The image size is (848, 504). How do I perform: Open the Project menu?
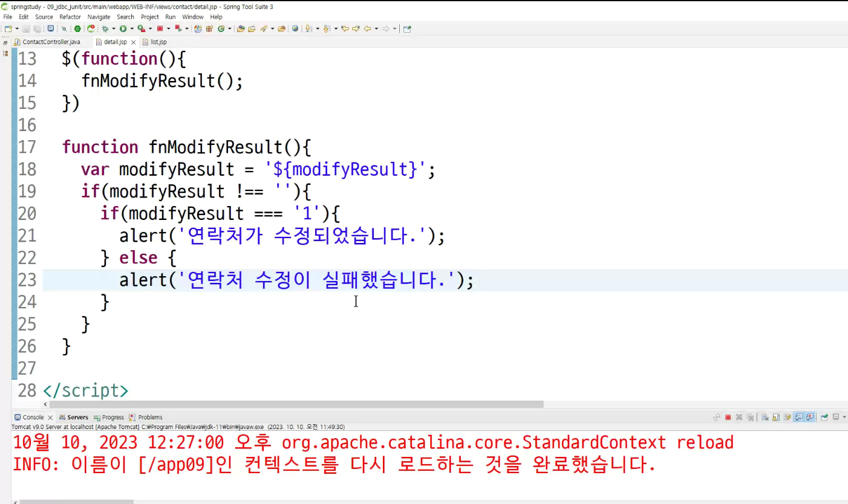[x=150, y=17]
